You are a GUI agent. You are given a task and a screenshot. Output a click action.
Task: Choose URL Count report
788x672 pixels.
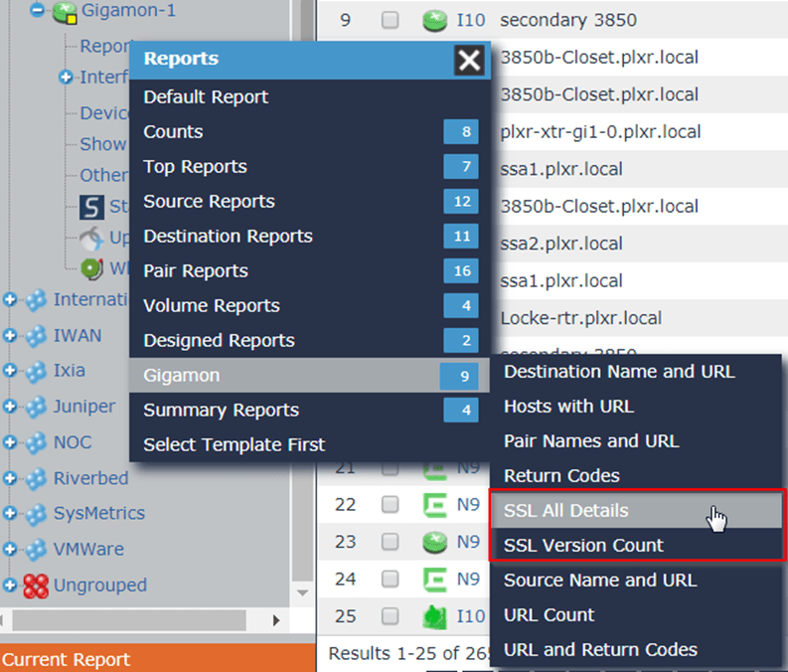[x=636, y=614]
